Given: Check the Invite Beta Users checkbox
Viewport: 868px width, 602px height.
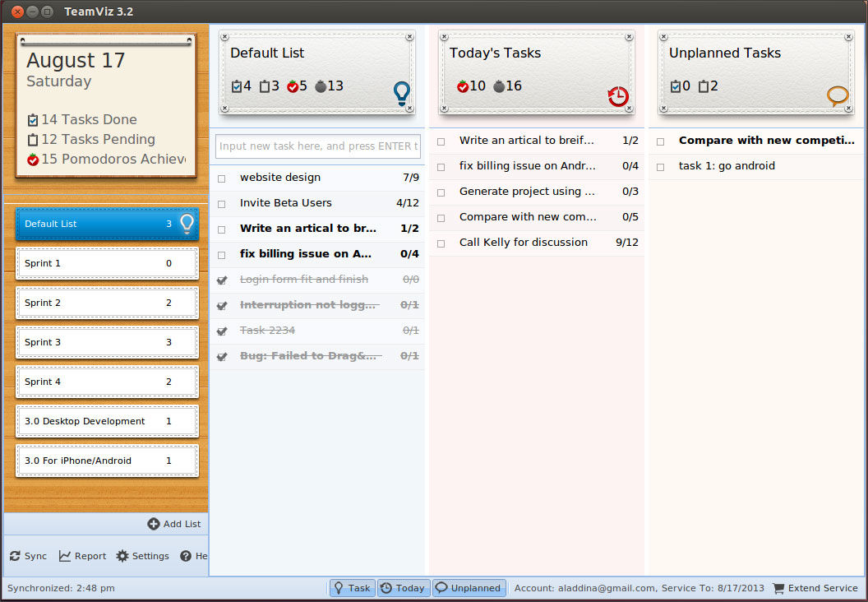Looking at the screenshot, I should pyautogui.click(x=221, y=204).
